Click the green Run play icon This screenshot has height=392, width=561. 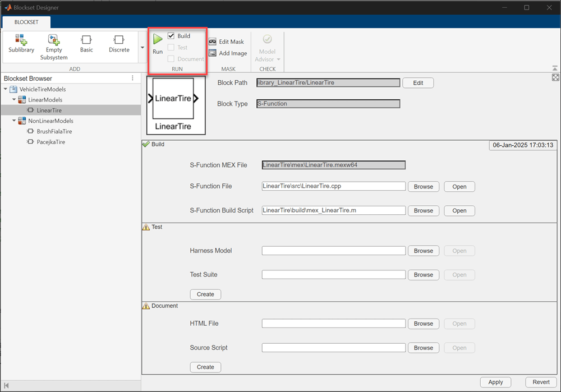[x=158, y=39]
